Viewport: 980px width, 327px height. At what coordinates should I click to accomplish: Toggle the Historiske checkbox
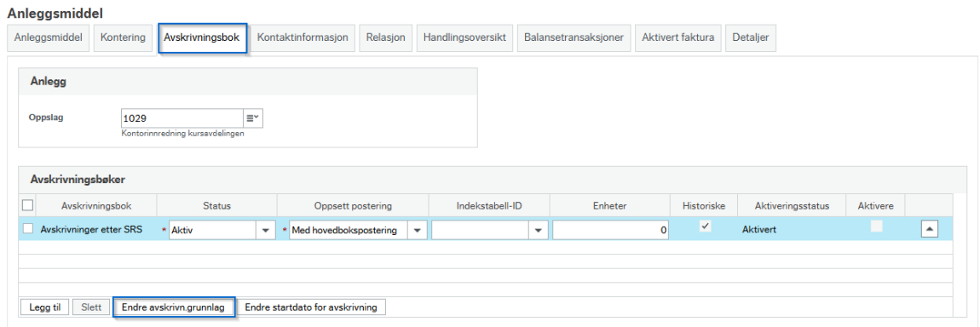click(706, 227)
